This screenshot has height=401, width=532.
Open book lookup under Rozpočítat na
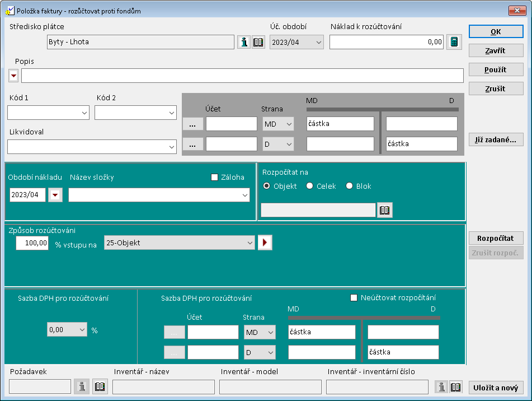coord(384,210)
